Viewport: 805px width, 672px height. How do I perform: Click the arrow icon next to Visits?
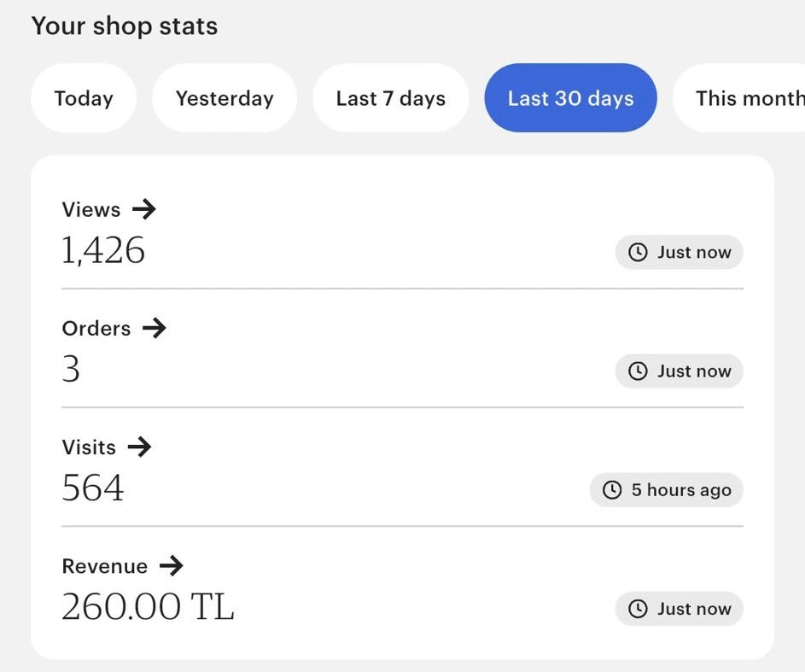[139, 447]
